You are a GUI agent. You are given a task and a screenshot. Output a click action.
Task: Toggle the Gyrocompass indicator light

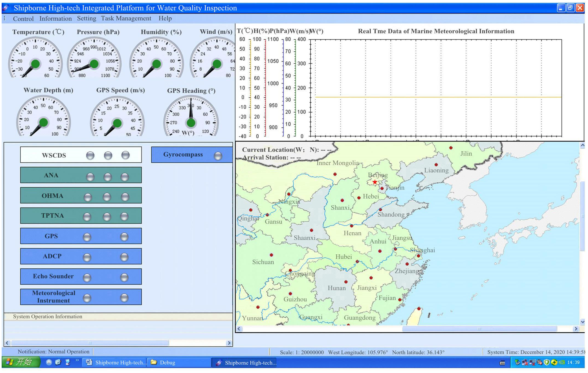click(218, 156)
